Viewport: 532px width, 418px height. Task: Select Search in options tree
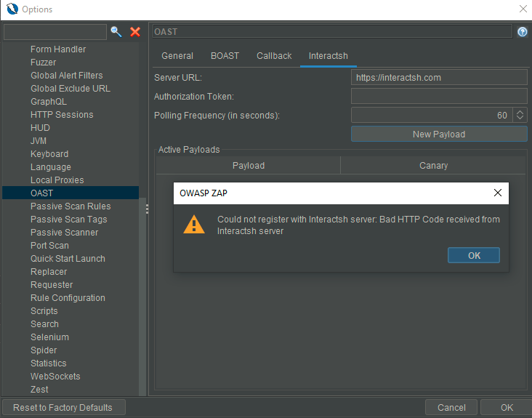point(44,323)
